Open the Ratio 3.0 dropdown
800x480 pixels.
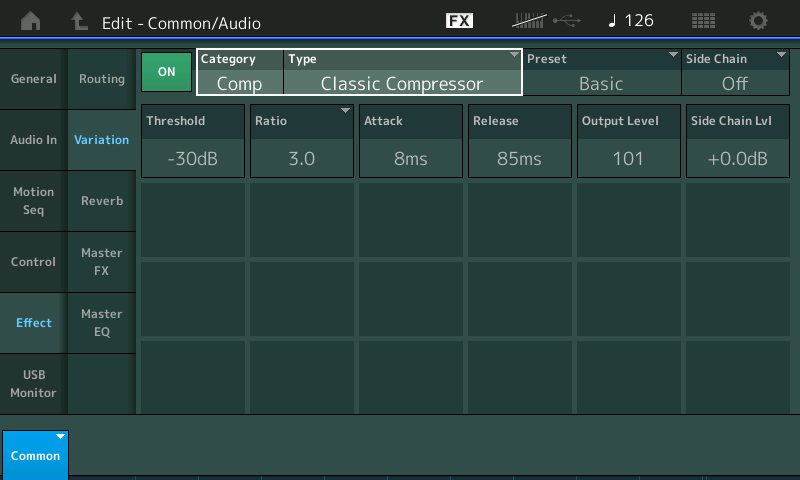[x=302, y=141]
